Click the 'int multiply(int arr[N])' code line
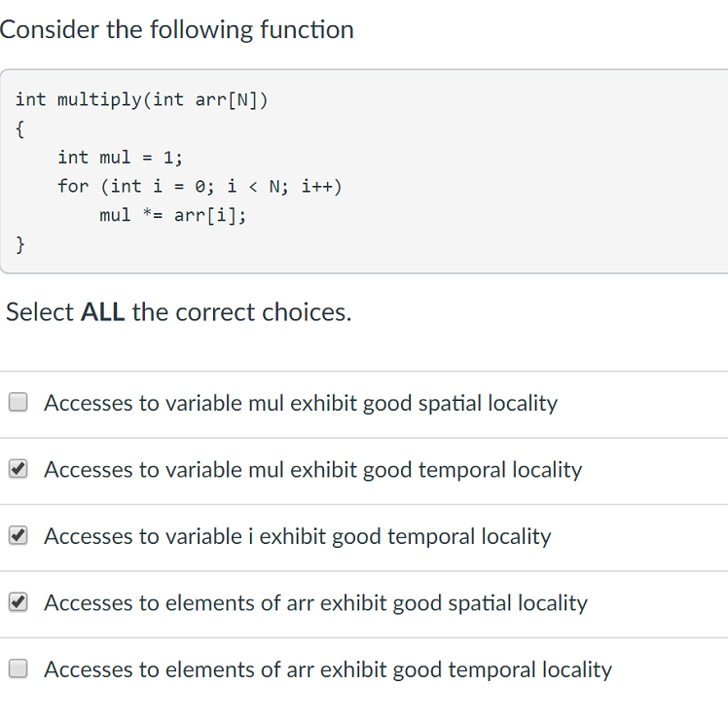Screen dimensions: 728x722 pyautogui.click(x=141, y=100)
